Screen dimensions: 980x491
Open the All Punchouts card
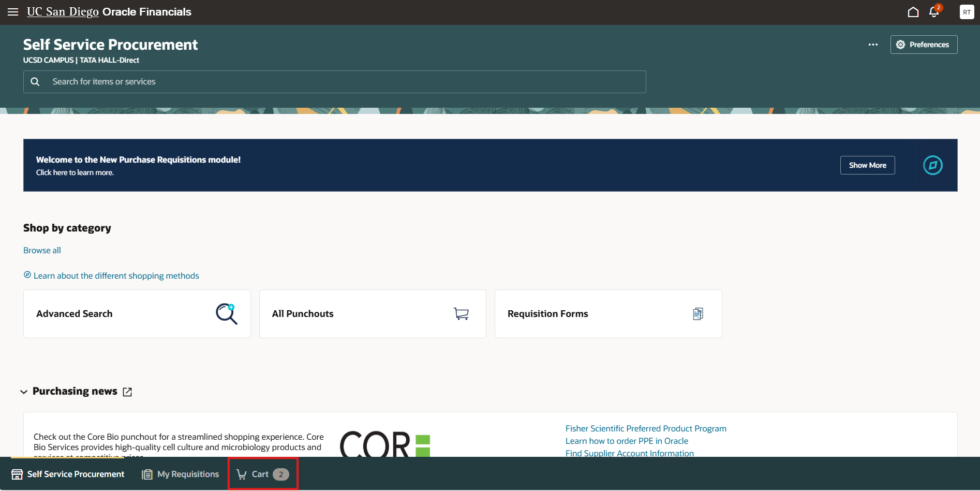tap(373, 314)
